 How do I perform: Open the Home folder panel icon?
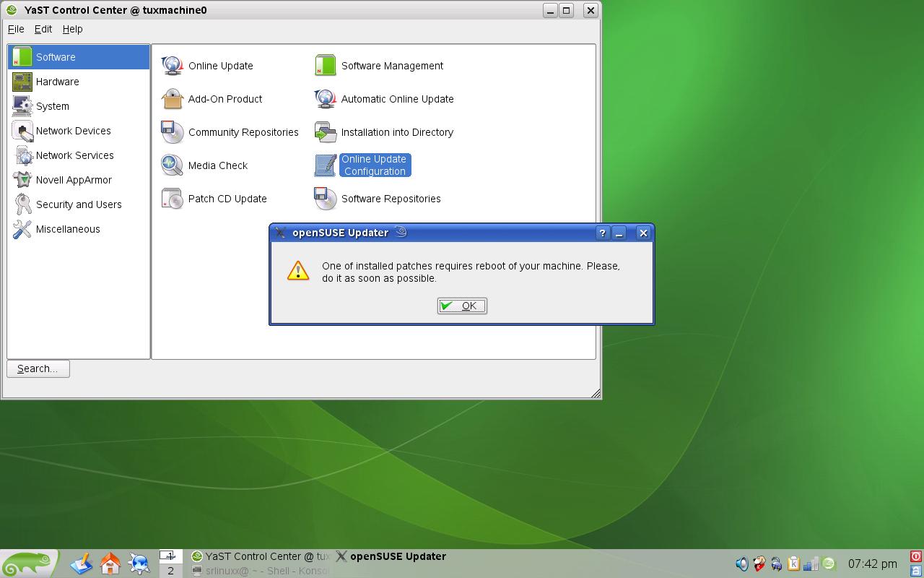110,564
